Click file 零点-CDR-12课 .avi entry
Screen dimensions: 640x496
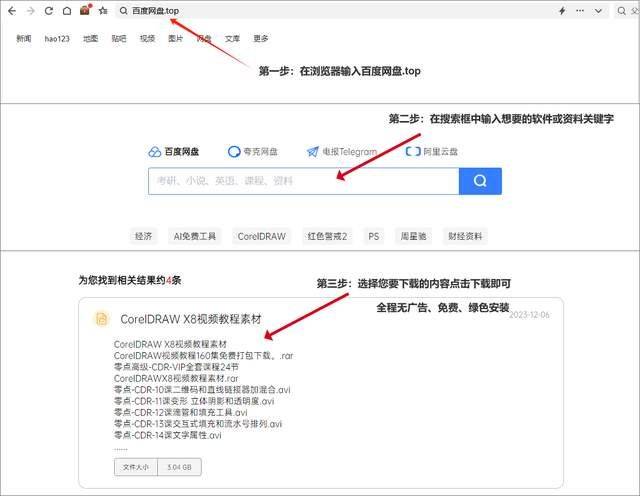[181, 413]
